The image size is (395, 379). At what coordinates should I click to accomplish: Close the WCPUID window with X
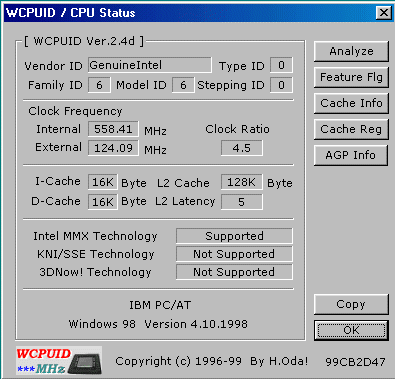(384, 13)
